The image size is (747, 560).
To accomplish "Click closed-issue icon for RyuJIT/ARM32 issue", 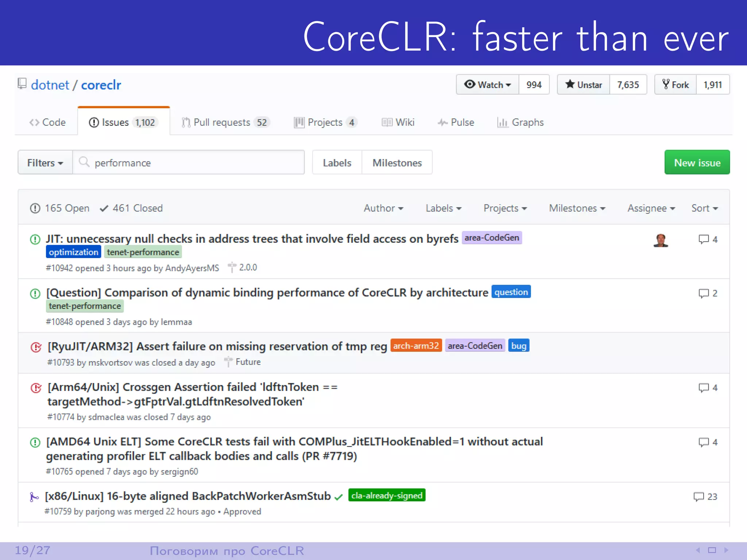I will coord(36,347).
